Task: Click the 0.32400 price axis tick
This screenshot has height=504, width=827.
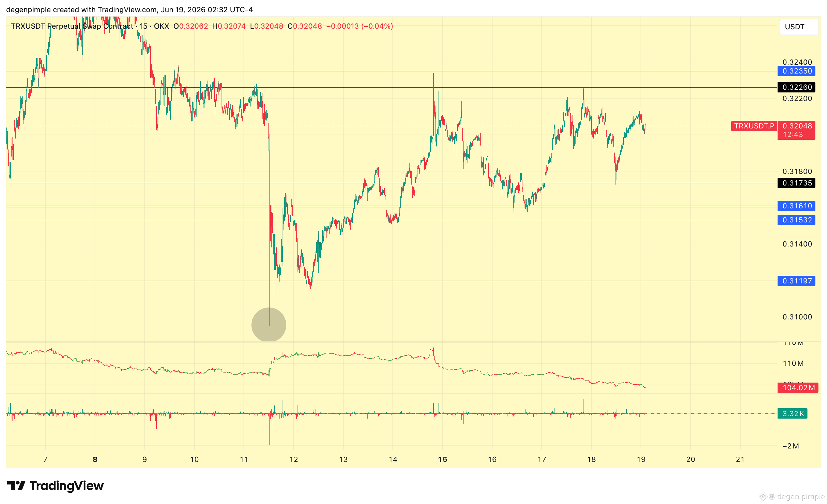Action: 797,62
